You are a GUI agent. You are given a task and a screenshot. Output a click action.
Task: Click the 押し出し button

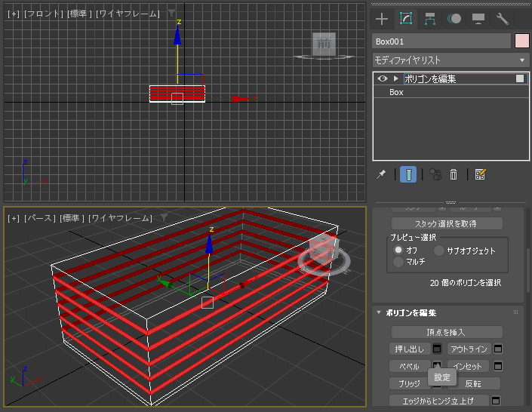point(410,349)
